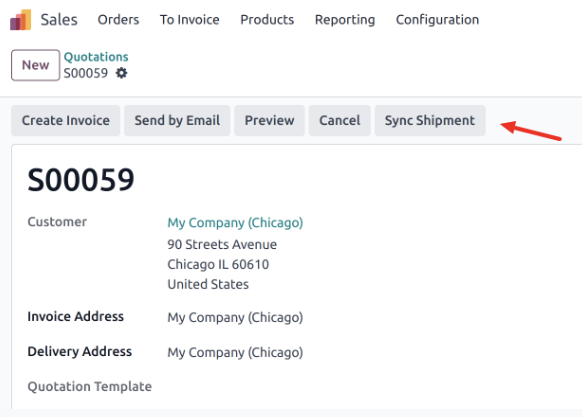Screen dimensions: 582x417
Task: Open the Orders menu
Action: [118, 20]
